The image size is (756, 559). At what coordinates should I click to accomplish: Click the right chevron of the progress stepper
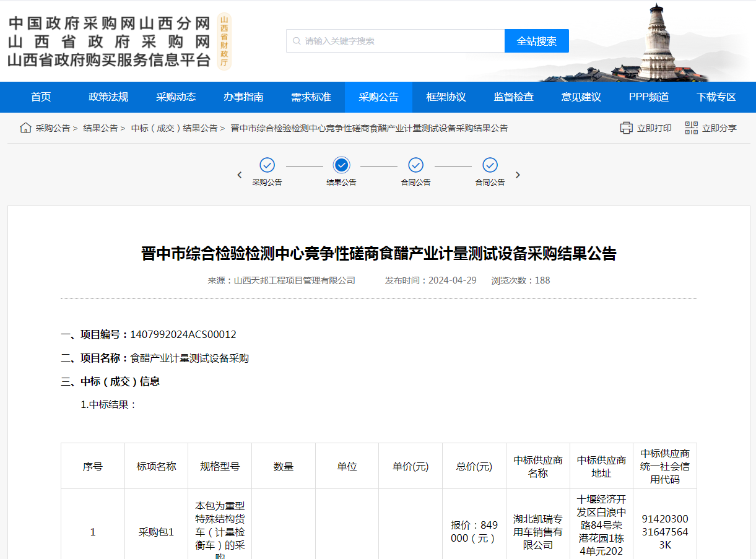pyautogui.click(x=518, y=175)
